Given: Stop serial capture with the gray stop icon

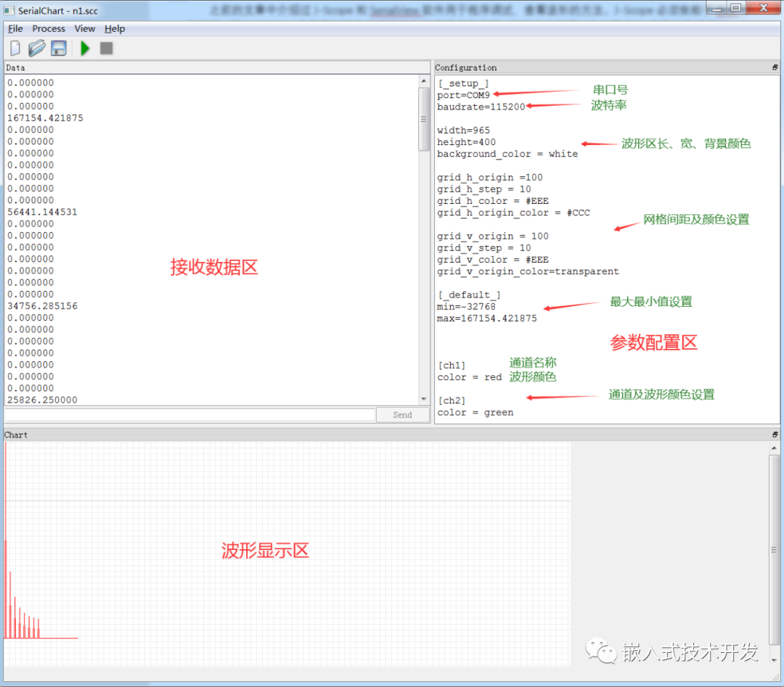Looking at the screenshot, I should (105, 48).
